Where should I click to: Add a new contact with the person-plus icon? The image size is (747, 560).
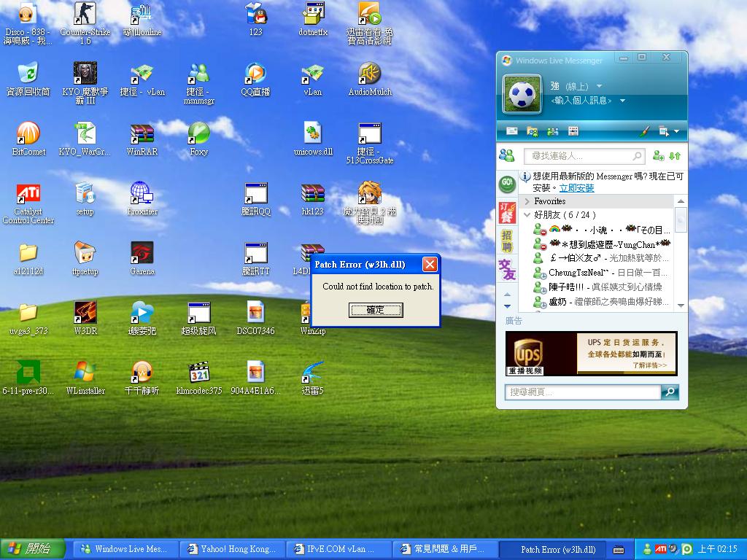click(657, 156)
